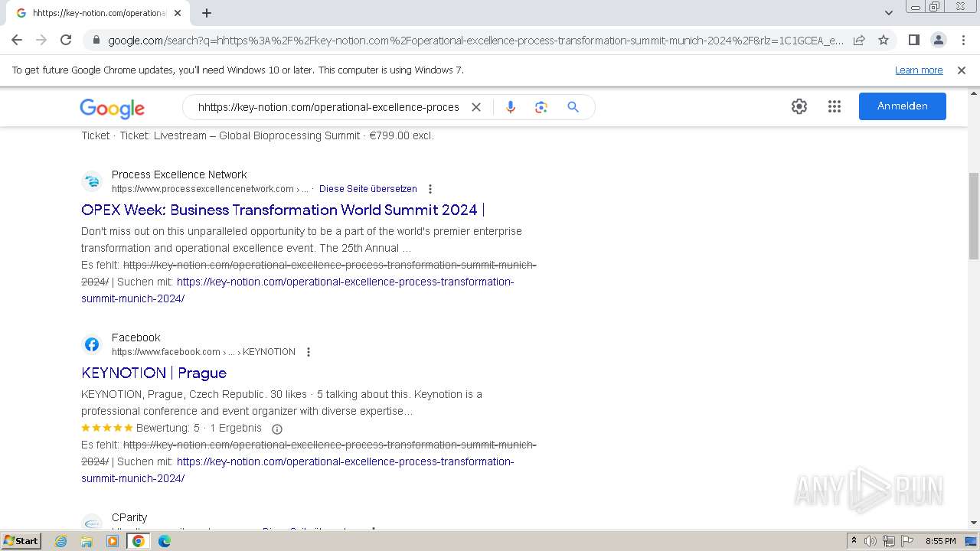980x551 pixels.
Task: Open Windows Media Player from taskbar
Action: coord(113,541)
